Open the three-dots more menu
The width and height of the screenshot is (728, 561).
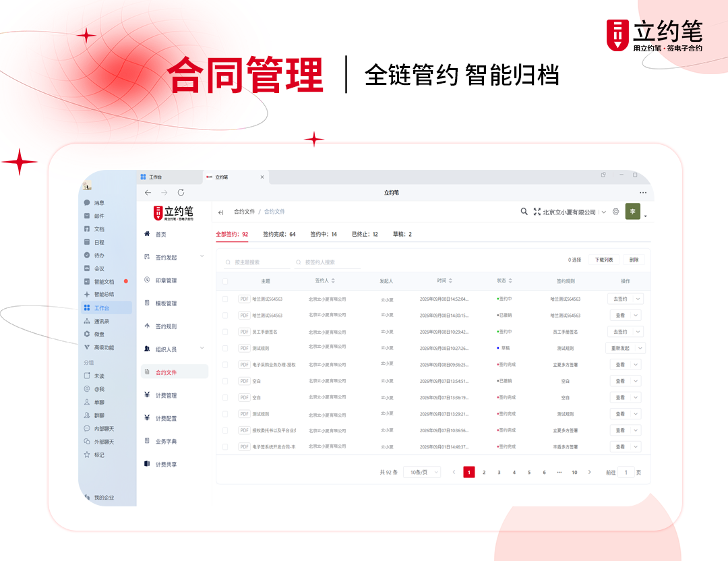642,192
